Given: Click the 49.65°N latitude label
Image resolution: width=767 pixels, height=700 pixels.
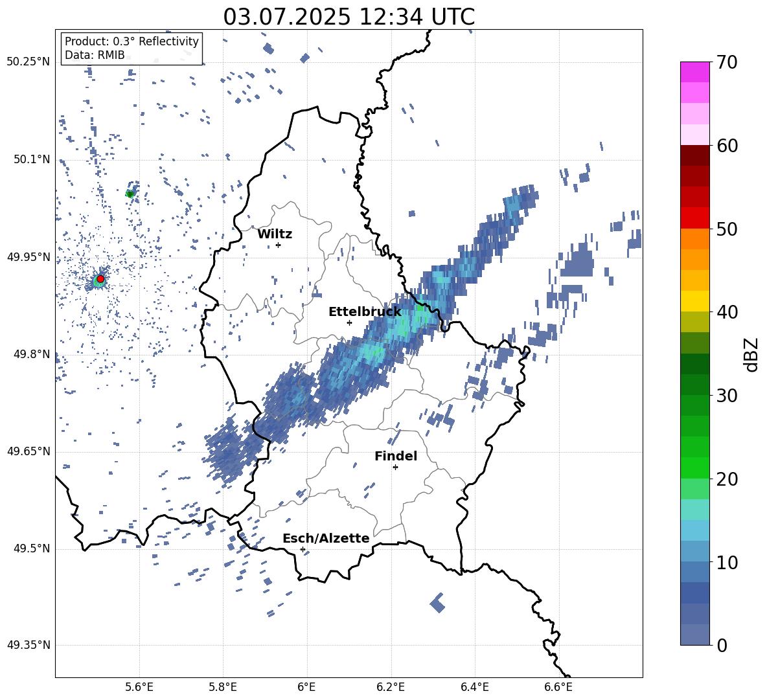Looking at the screenshot, I should pos(28,452).
